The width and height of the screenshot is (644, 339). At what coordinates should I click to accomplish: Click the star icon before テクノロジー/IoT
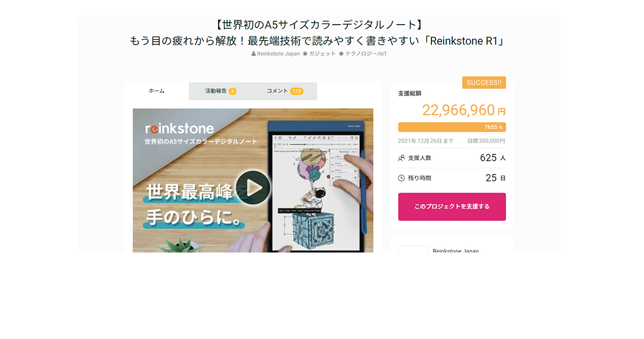coord(341,54)
